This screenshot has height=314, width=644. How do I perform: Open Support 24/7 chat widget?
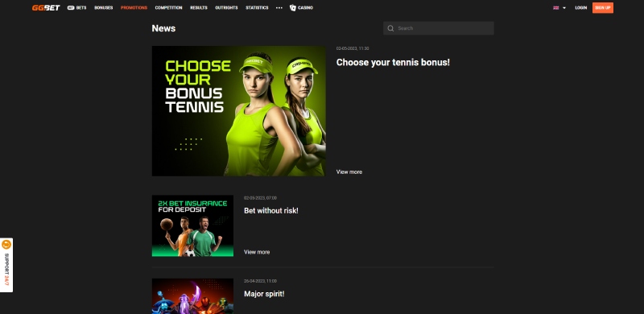tap(6, 265)
